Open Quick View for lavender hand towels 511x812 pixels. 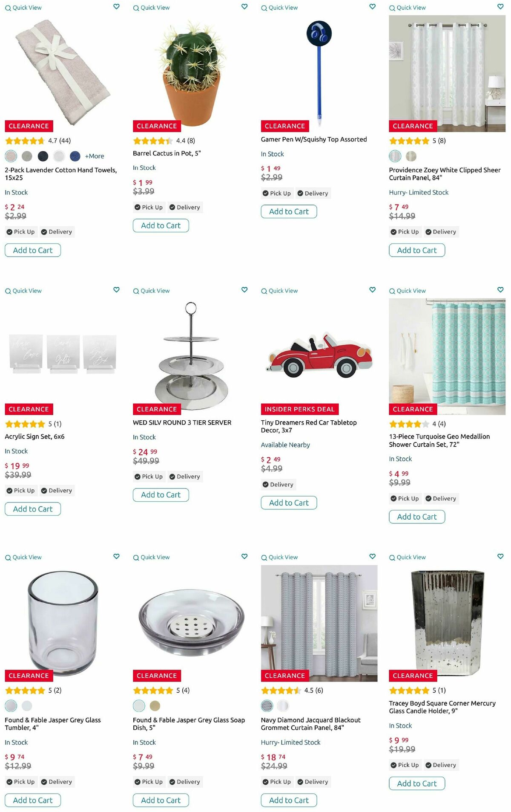click(x=23, y=8)
